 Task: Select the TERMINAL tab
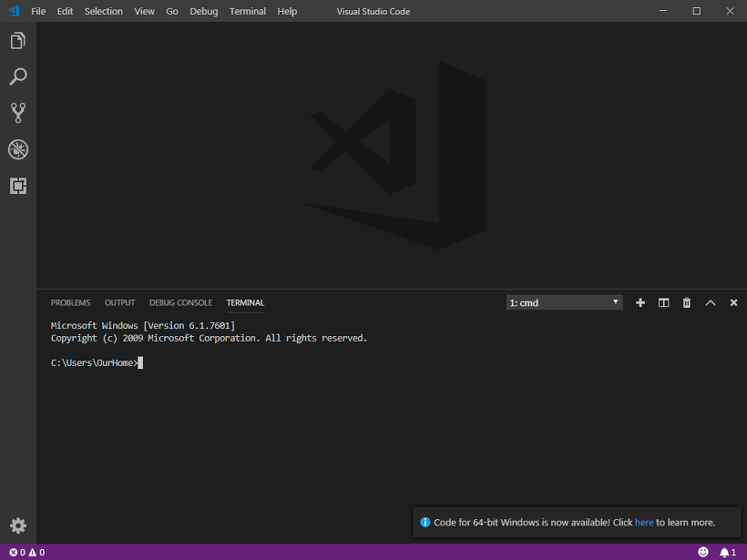click(x=245, y=303)
